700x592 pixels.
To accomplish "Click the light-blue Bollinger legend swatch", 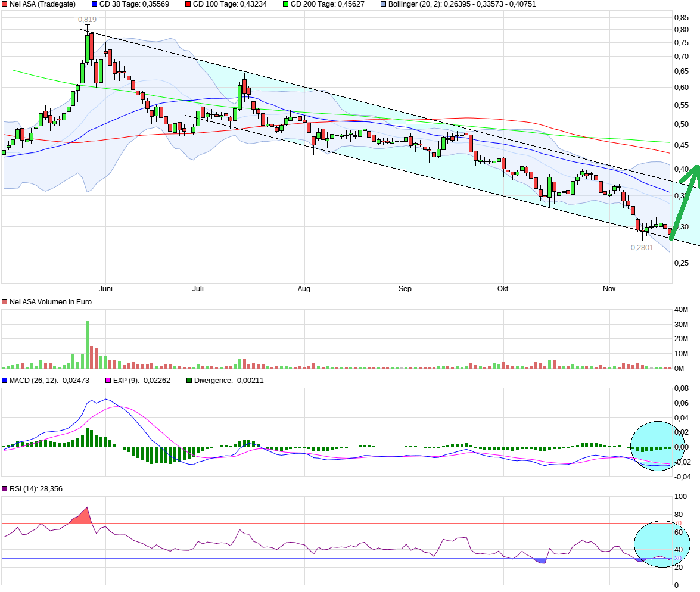I will (384, 4).
